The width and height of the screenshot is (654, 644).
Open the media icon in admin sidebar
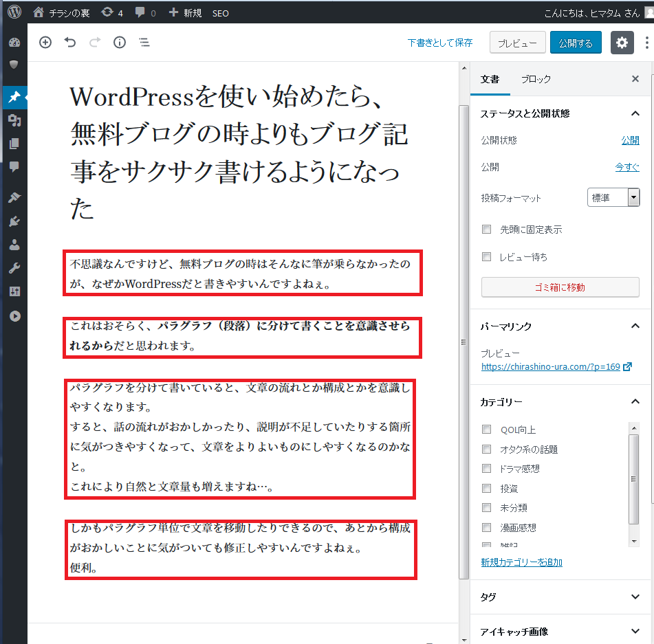click(x=14, y=120)
